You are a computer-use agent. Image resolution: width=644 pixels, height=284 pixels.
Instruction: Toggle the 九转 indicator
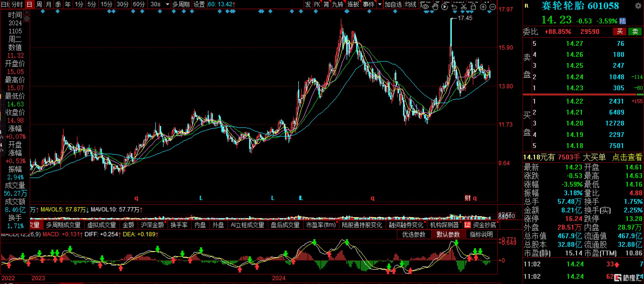[x=338, y=4]
